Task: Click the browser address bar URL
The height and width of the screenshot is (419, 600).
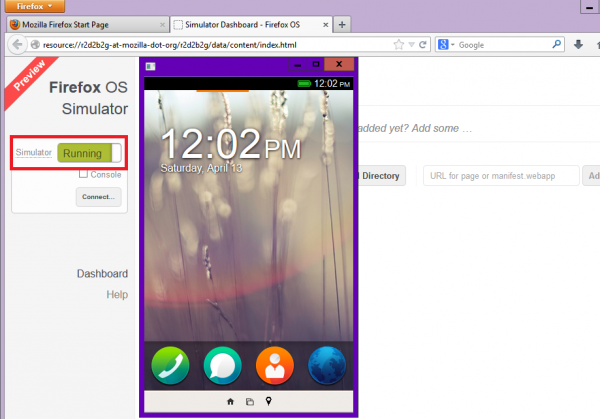Action: [x=170, y=45]
